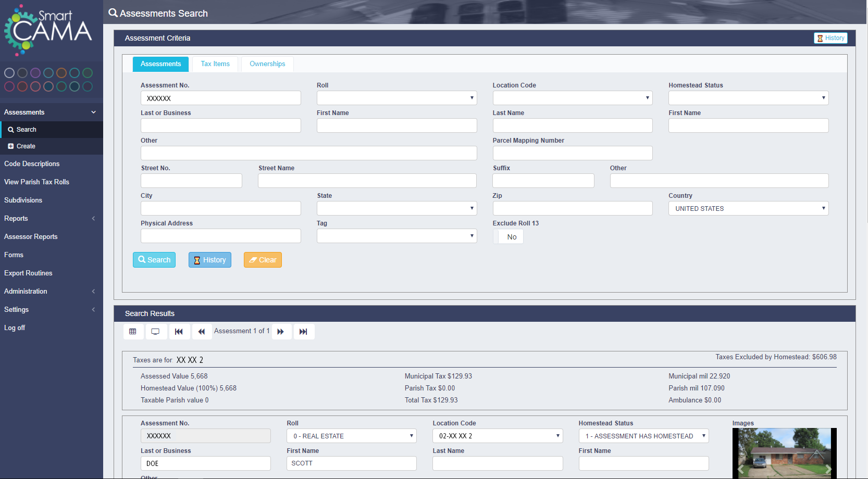The width and height of the screenshot is (868, 479).
Task: Go to the previous assessment record
Action: [202, 332]
